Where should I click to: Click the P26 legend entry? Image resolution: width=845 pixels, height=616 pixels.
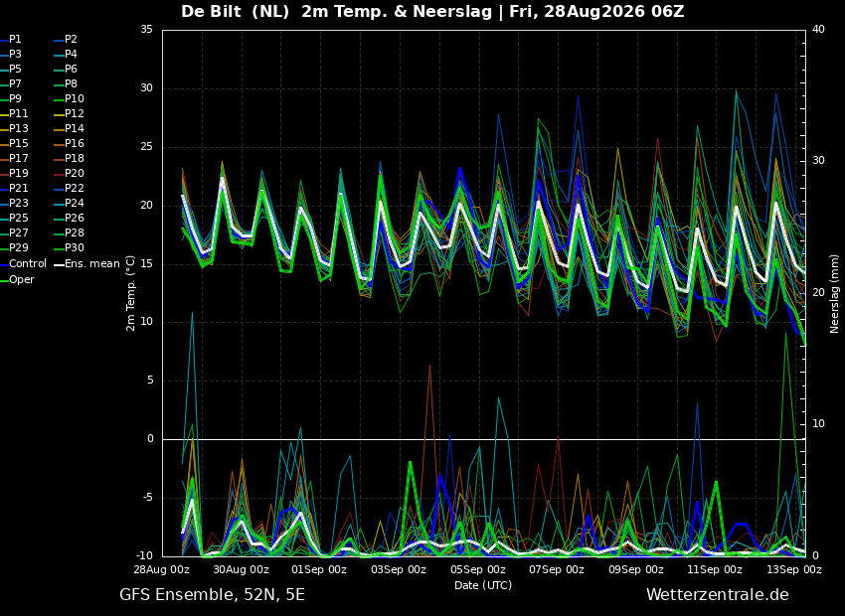(x=70, y=218)
